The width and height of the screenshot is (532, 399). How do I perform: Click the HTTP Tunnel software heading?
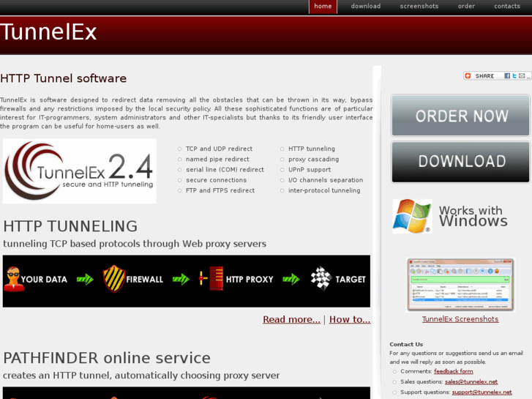click(63, 78)
